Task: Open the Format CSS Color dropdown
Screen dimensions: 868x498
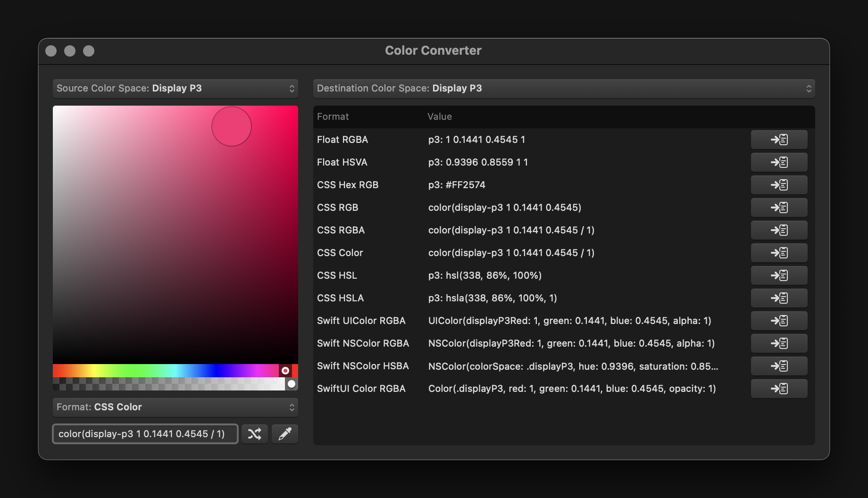Action: (x=175, y=407)
